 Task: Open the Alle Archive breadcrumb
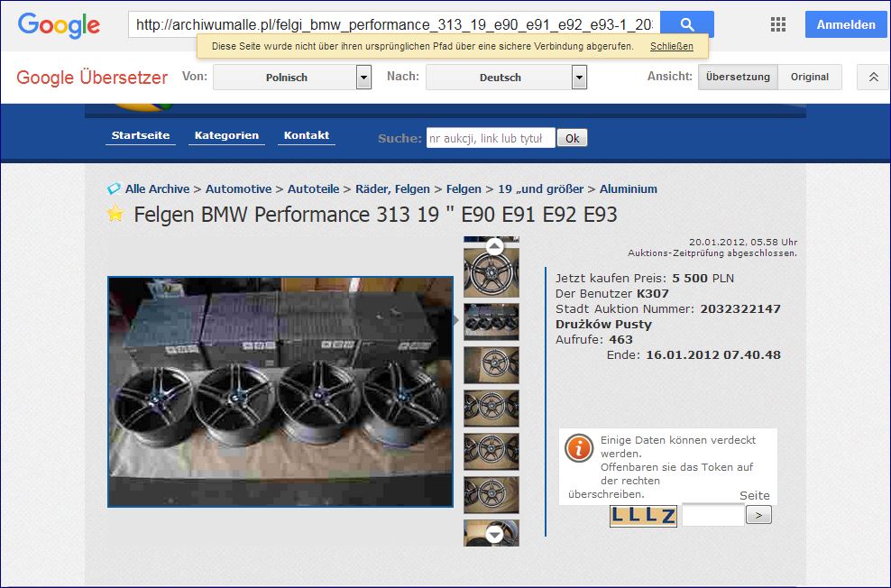click(158, 188)
